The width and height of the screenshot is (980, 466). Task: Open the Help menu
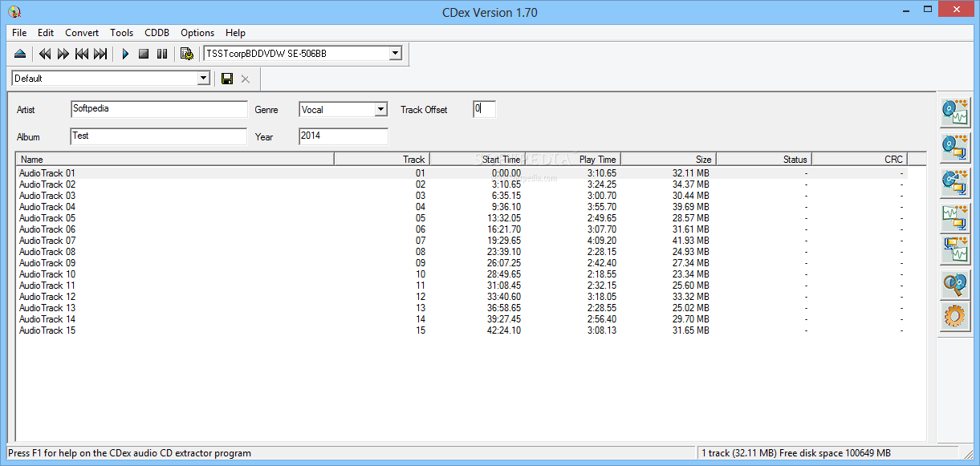click(x=235, y=33)
